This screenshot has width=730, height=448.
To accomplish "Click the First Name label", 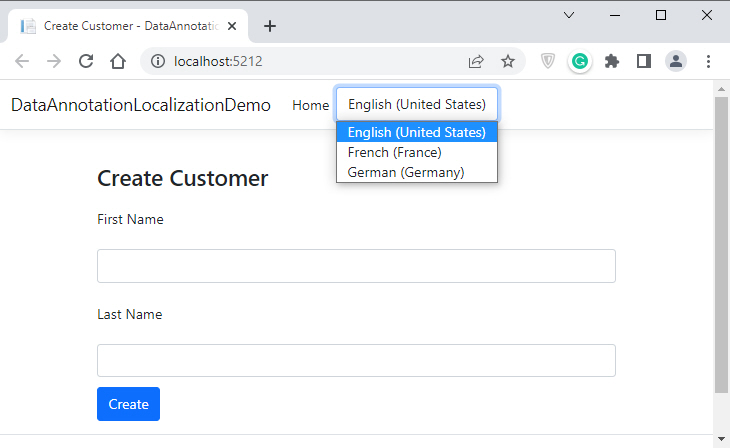I will (x=130, y=219).
